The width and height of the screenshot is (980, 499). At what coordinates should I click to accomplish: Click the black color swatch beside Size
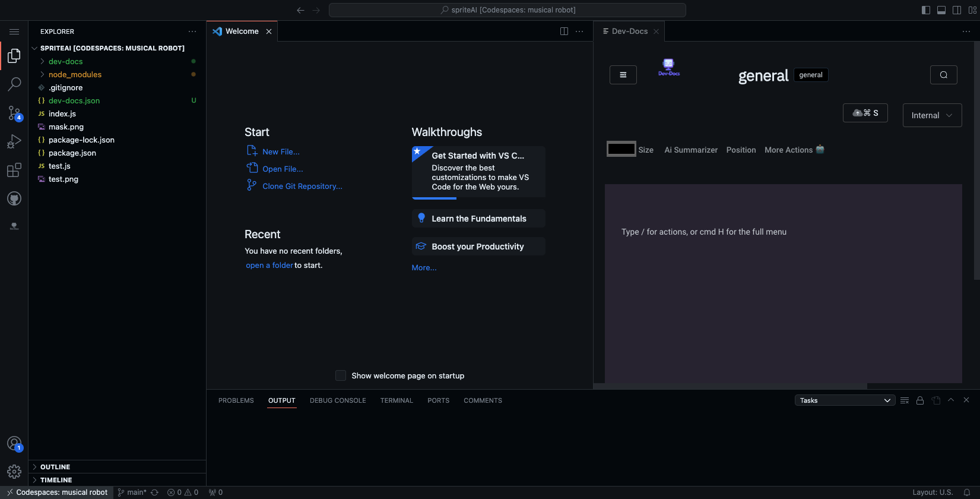click(x=621, y=149)
